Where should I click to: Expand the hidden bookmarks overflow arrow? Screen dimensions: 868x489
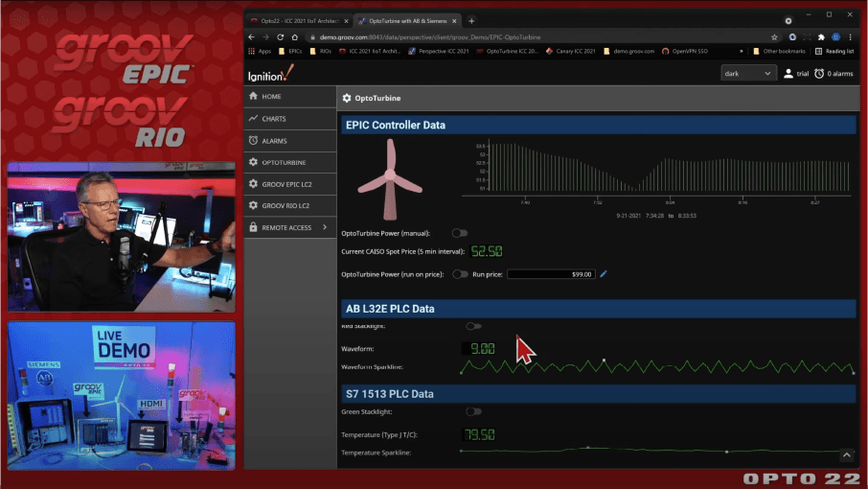[742, 51]
